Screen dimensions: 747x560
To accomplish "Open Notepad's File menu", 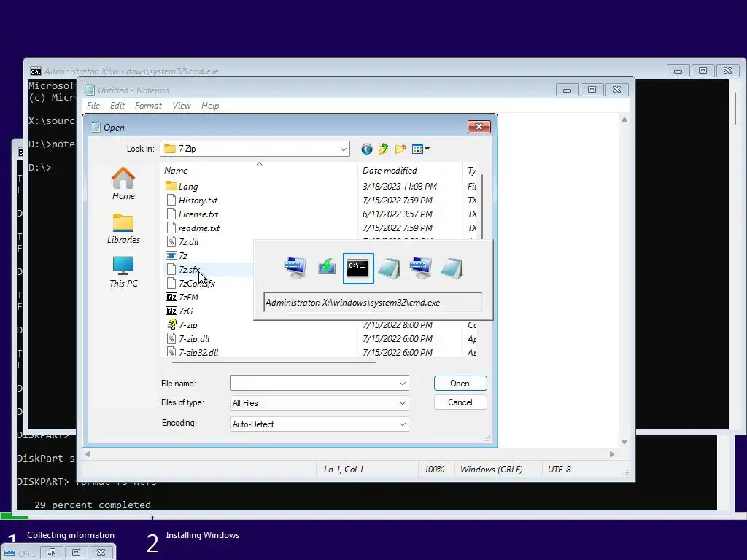I will coord(93,106).
